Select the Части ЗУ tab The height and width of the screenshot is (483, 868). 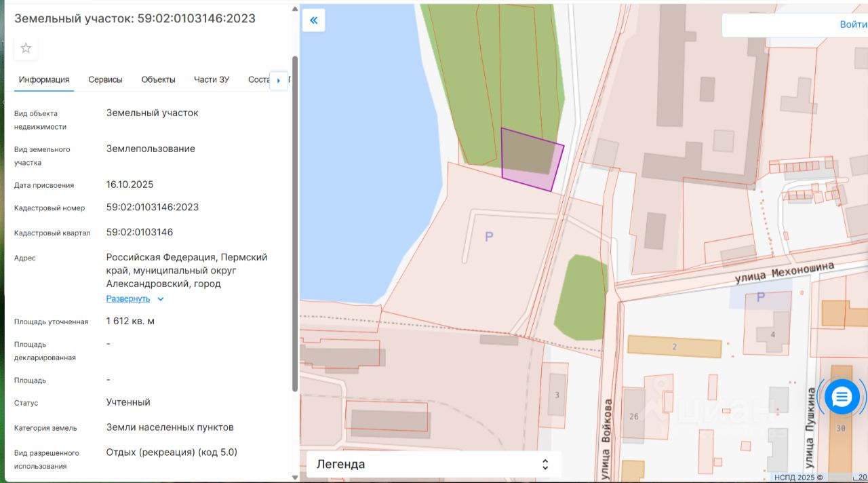pyautogui.click(x=212, y=79)
